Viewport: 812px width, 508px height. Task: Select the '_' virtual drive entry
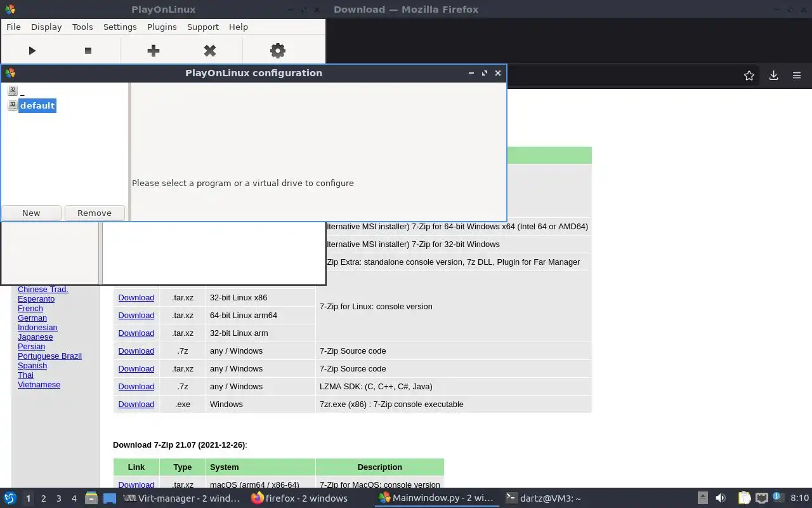tap(22, 91)
